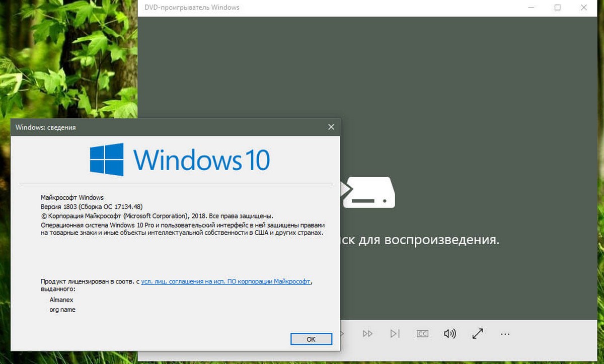Skip to the next chapter in the DVD player
The image size is (604, 364).
tap(395, 334)
